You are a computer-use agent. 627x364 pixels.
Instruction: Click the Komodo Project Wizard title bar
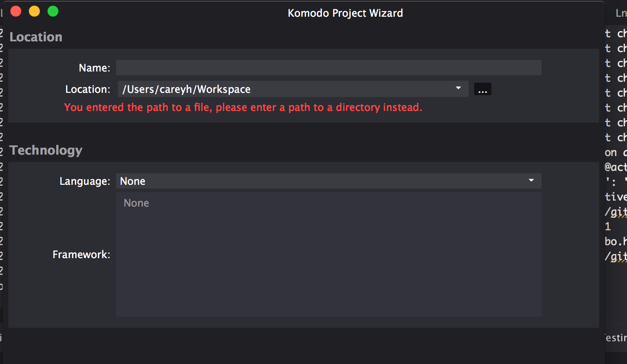345,13
